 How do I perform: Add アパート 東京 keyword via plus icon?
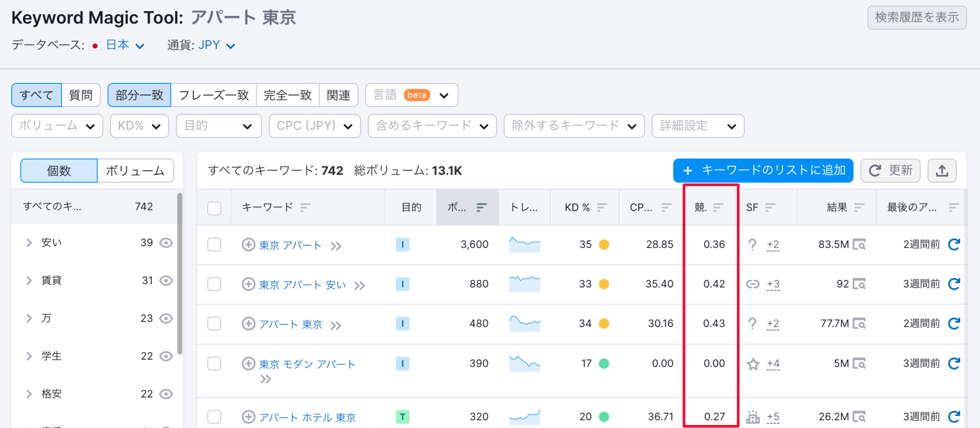pyautogui.click(x=248, y=323)
